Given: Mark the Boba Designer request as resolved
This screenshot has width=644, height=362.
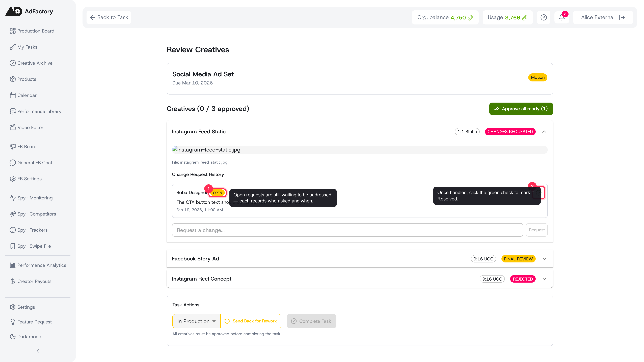Looking at the screenshot, I should 539,193.
